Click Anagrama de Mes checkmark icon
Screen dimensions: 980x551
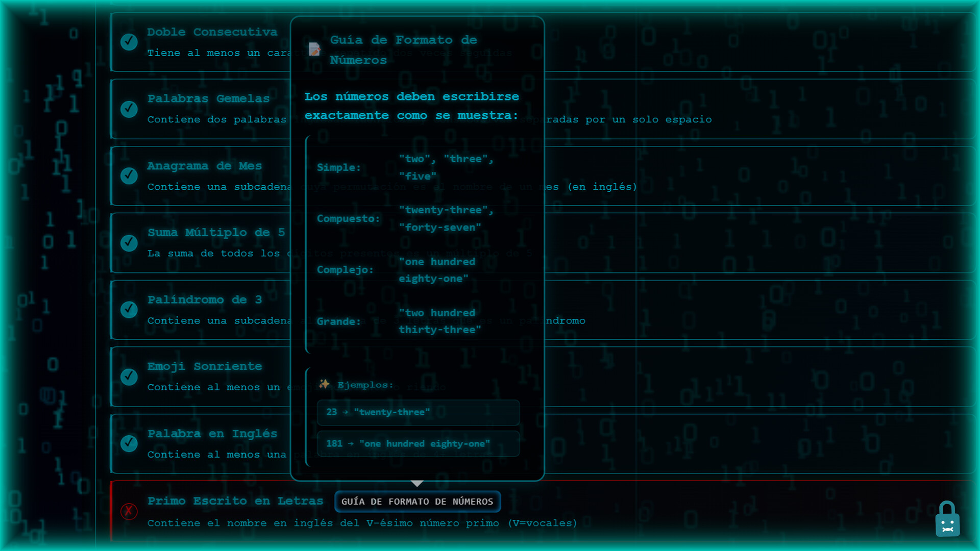[129, 176]
